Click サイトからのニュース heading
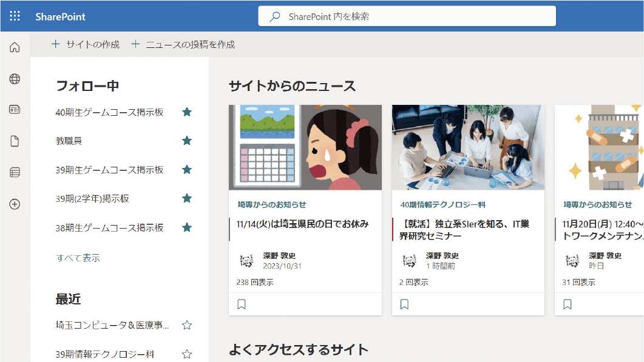Image resolution: width=644 pixels, height=362 pixels. [x=293, y=85]
